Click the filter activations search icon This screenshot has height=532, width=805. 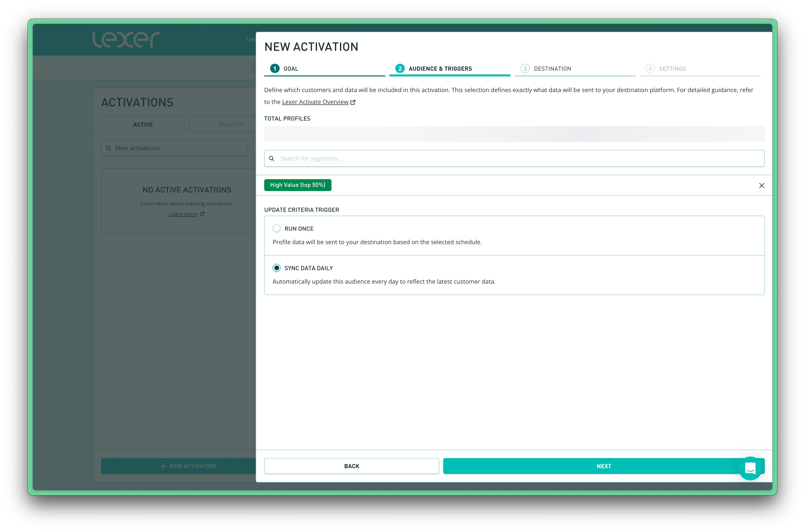108,148
